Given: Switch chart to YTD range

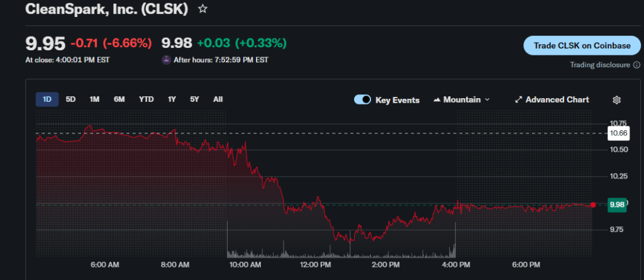Looking at the screenshot, I should tap(146, 99).
